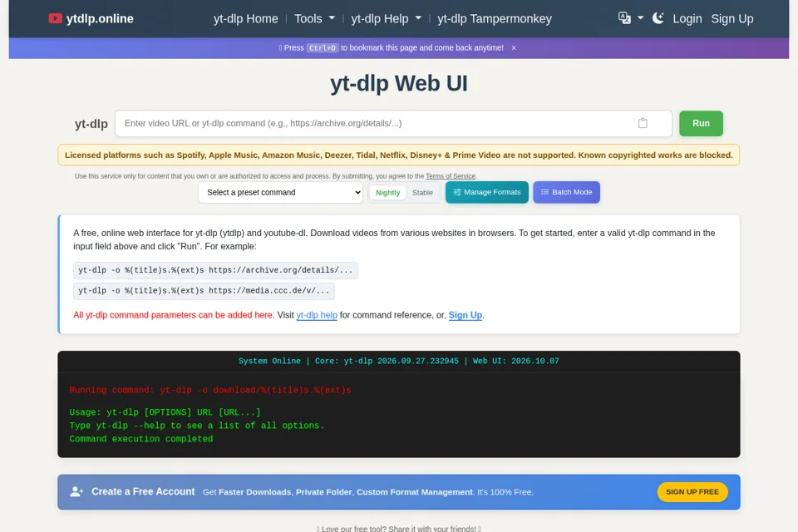Follow the yt-dlp help link
The width and height of the screenshot is (798, 532).
317,315
